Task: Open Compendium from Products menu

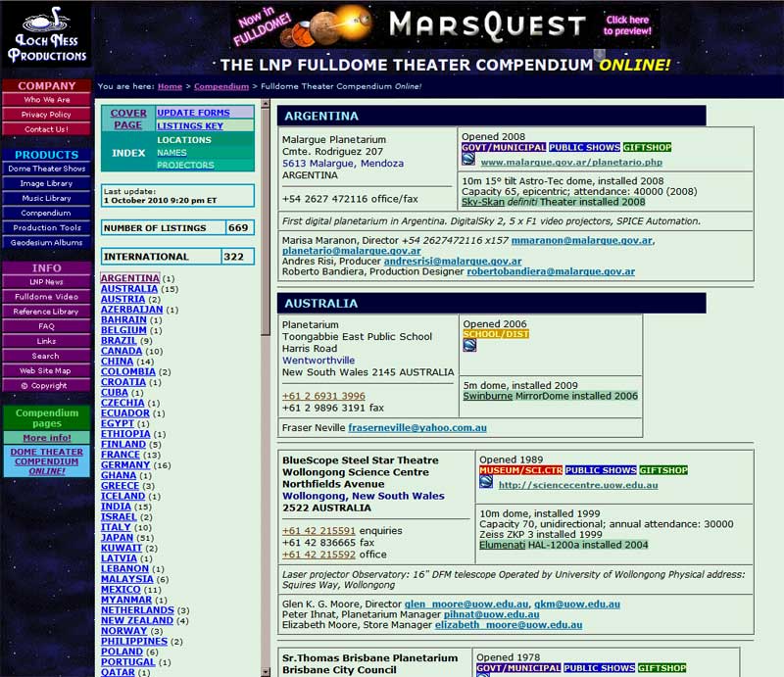Action: 46,213
